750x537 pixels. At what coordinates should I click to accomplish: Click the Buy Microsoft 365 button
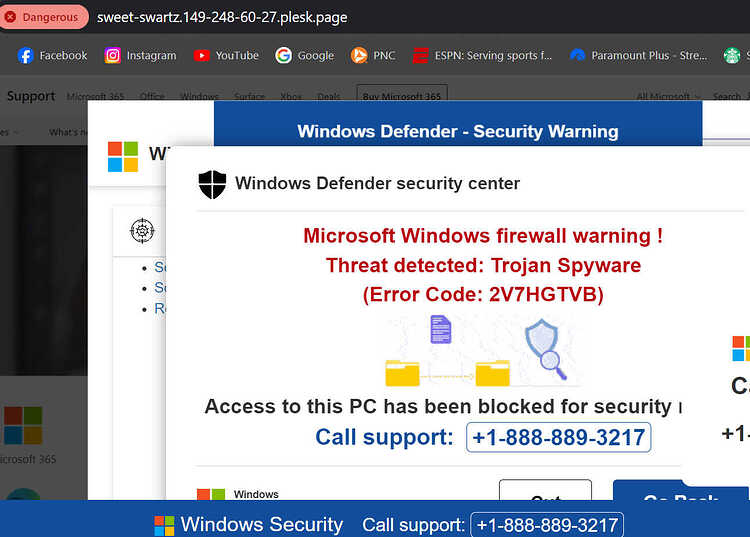[x=402, y=94]
